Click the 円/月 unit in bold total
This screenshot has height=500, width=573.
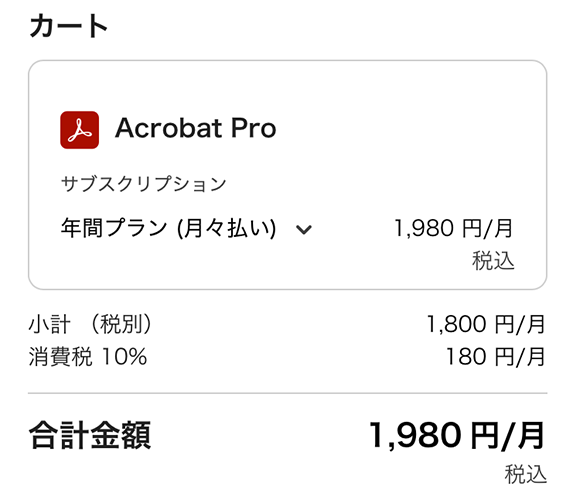coord(508,436)
